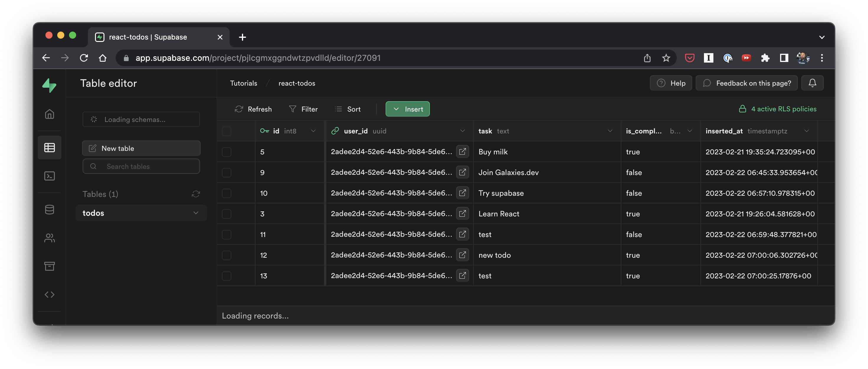The width and height of the screenshot is (868, 369).
Task: Select checkbox for row id 13
Action: [226, 276]
